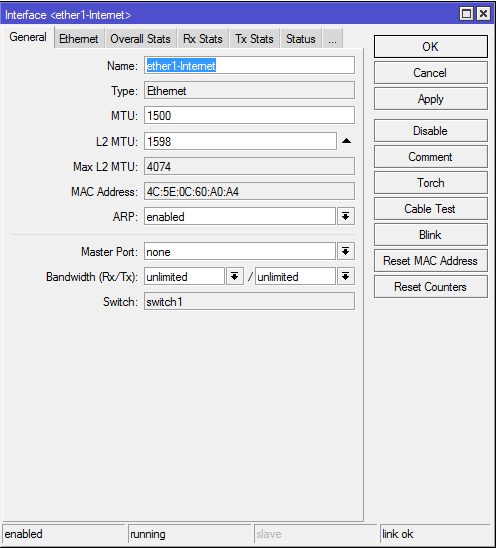
Task: Click the Tx bandwidth unlimited field
Action: pos(295,276)
